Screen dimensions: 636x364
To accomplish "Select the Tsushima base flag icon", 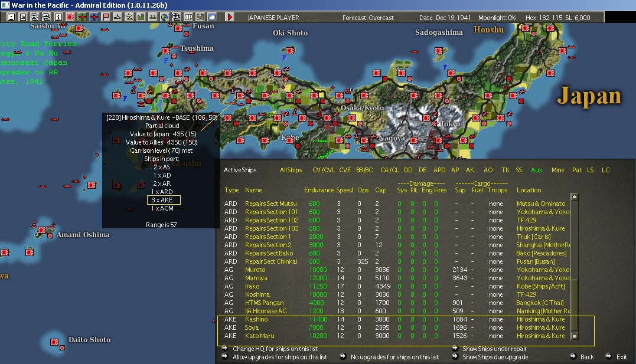I will tap(166, 51).
